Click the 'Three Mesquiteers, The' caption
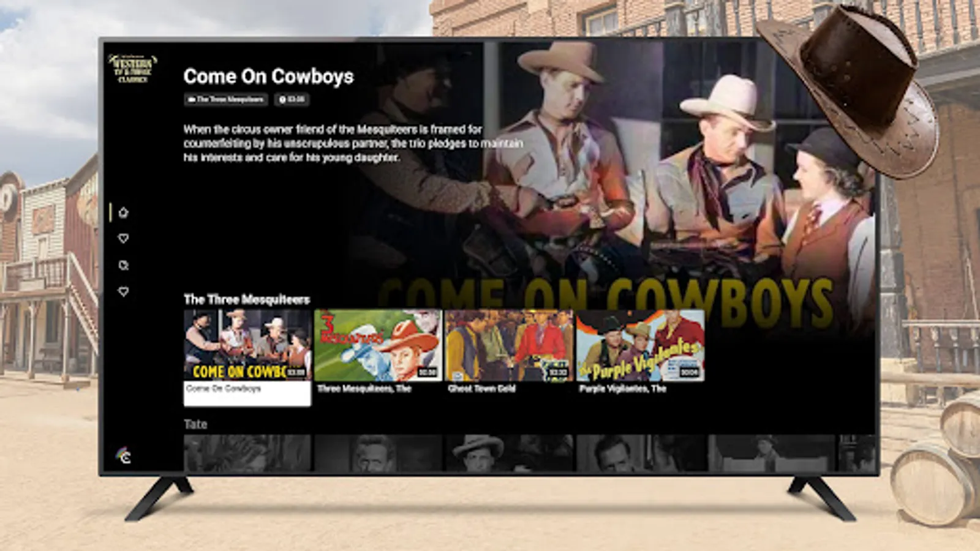Image resolution: width=980 pixels, height=551 pixels. click(364, 389)
